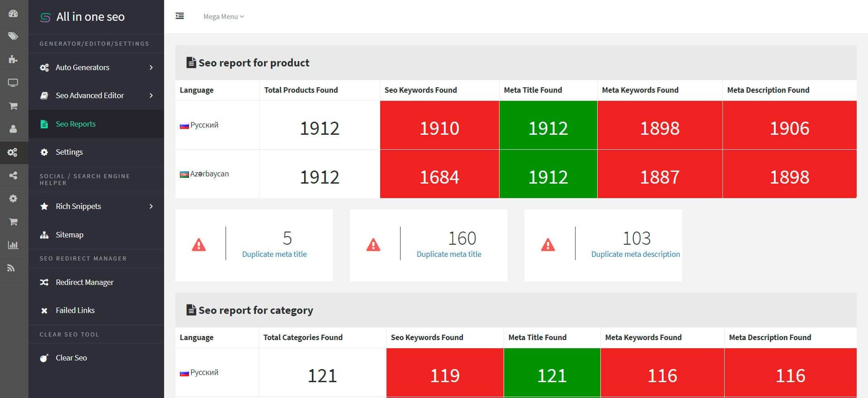868x398 pixels.
Task: Click the red 119 category Seo Keywords cell
Action: (x=445, y=373)
